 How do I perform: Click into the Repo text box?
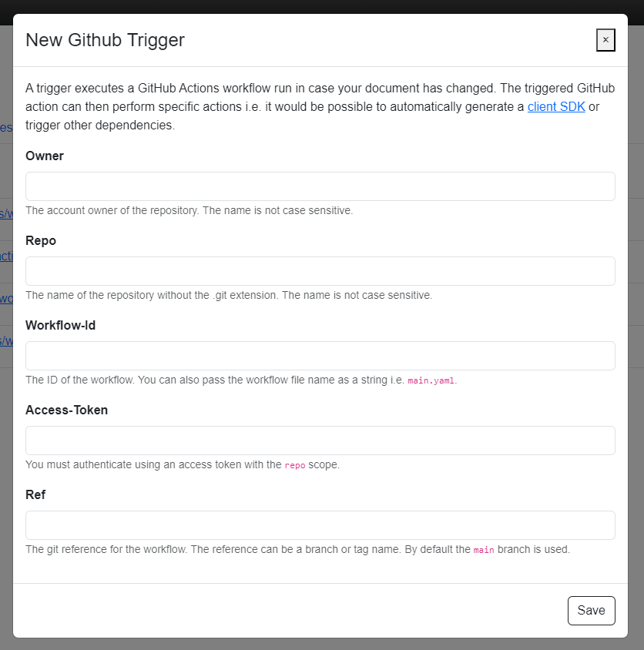320,271
